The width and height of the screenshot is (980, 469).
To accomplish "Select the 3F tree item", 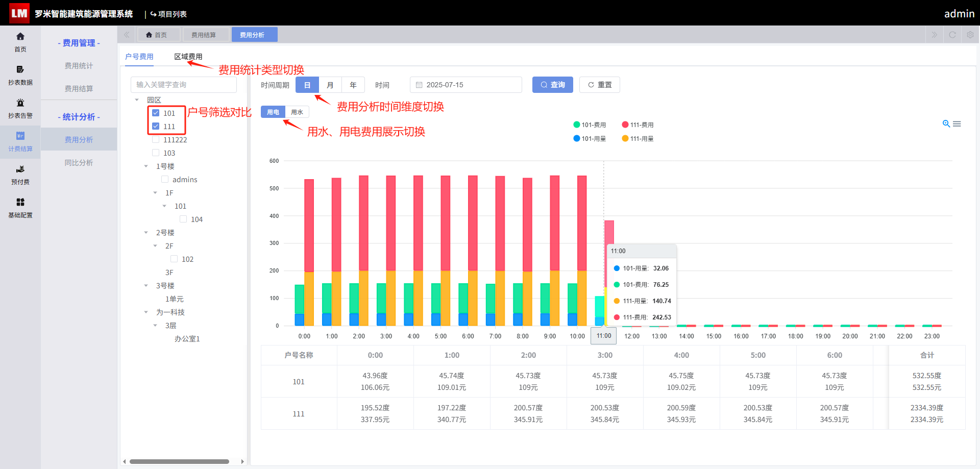I will point(169,272).
